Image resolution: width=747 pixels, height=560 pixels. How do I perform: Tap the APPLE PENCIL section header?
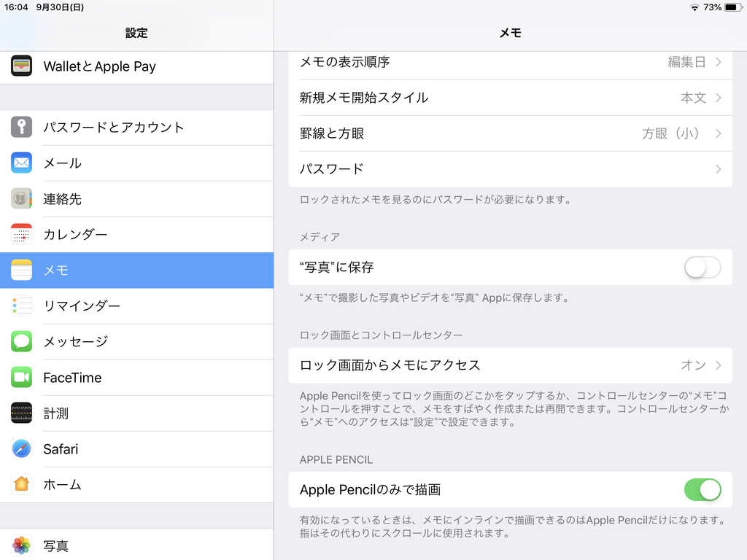point(336,459)
